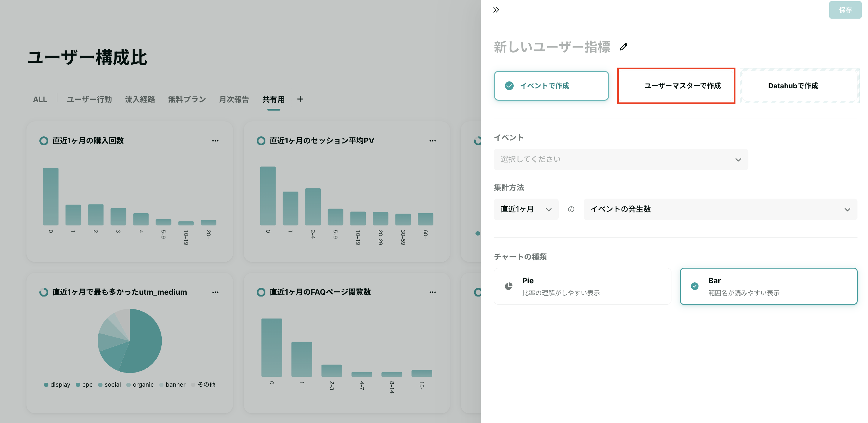Open the イベント selection dropdown

point(621,159)
